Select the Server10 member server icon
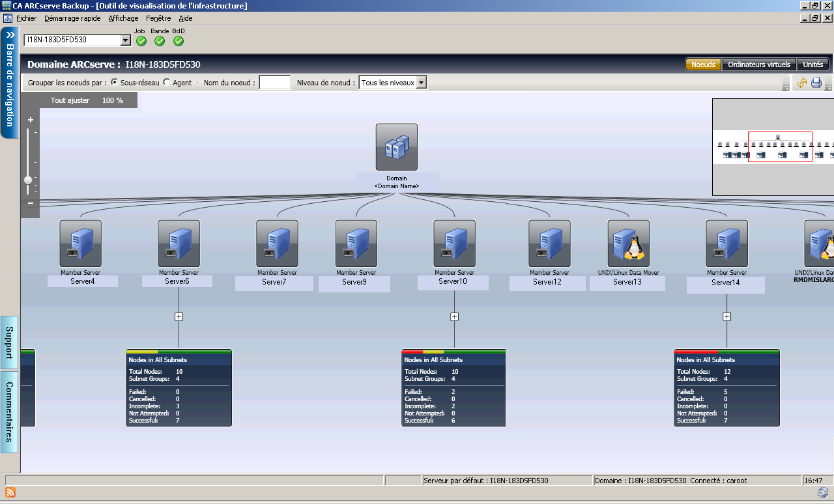Image resolution: width=834 pixels, height=504 pixels. [x=455, y=244]
